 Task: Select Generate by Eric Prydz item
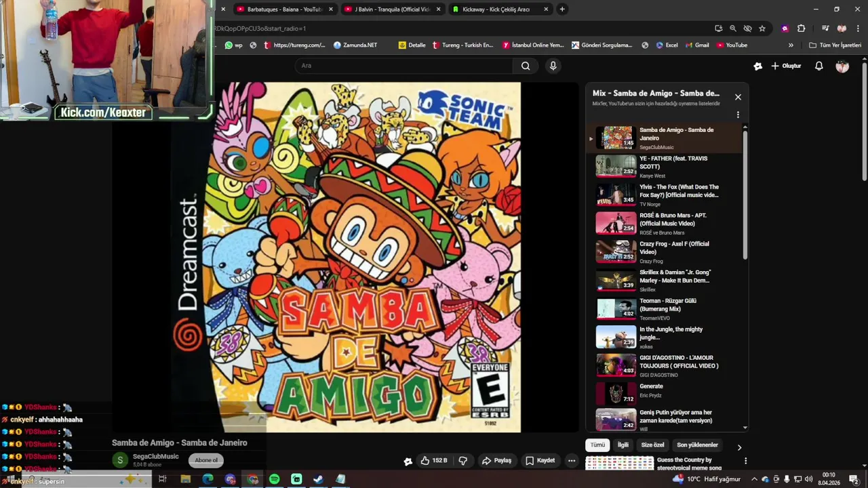pyautogui.click(x=664, y=394)
